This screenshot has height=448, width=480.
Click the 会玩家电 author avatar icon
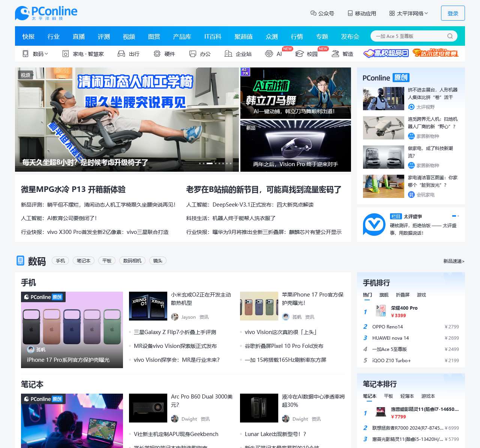coord(411,195)
